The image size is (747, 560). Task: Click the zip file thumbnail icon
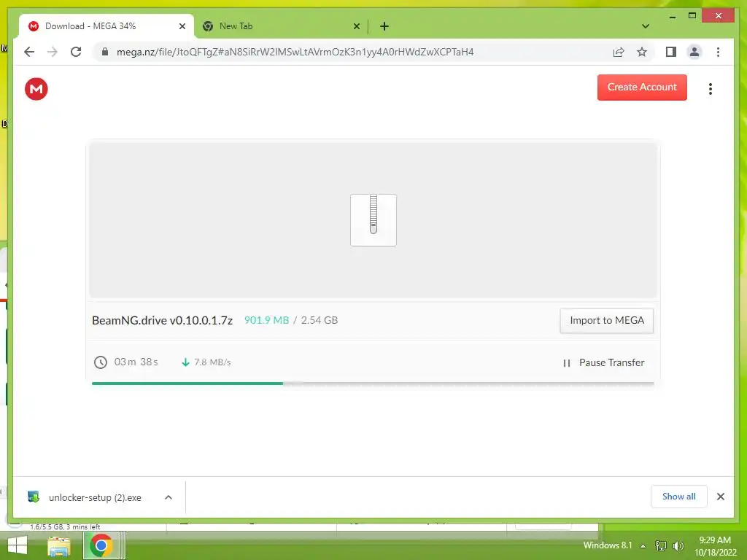tap(373, 220)
